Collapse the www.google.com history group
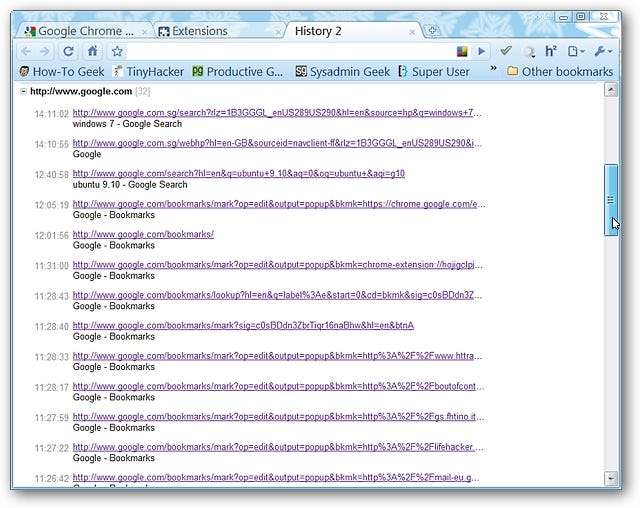The height and width of the screenshot is (508, 640). (x=23, y=91)
